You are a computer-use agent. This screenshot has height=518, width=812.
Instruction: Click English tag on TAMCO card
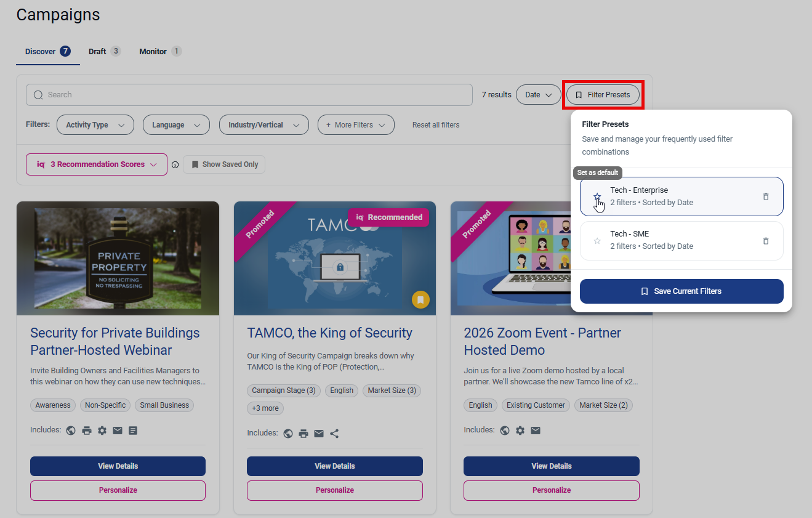(x=342, y=391)
